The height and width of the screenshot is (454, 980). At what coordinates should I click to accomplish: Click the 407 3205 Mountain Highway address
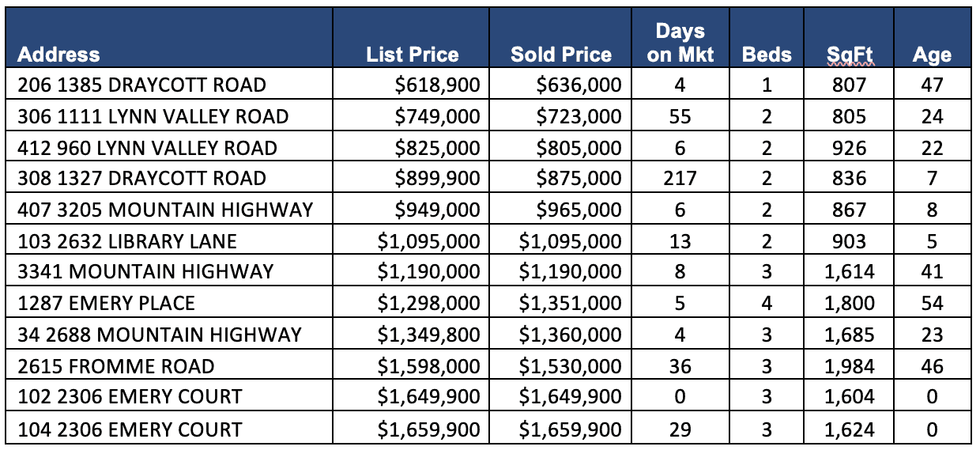pos(165,210)
